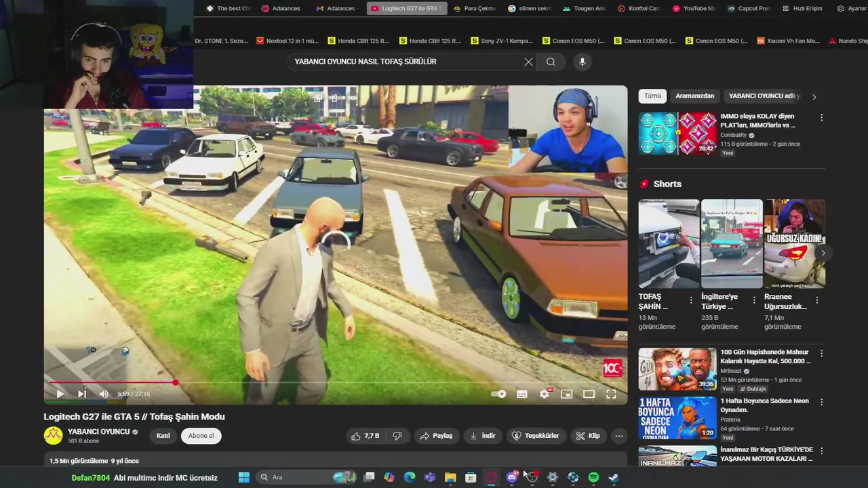868x488 pixels.
Task: Open the TOFAŞ ŞAHİN short thumbnail
Action: pos(668,244)
